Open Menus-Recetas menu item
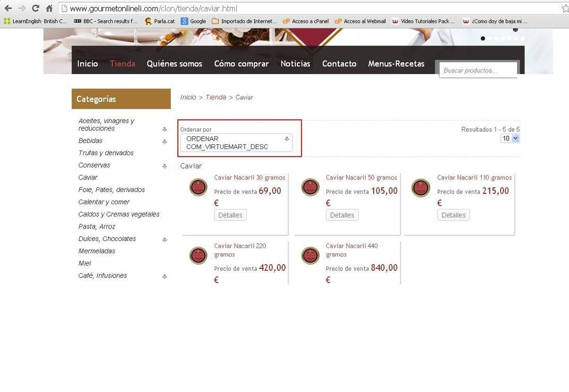The image size is (569, 392). 396,64
